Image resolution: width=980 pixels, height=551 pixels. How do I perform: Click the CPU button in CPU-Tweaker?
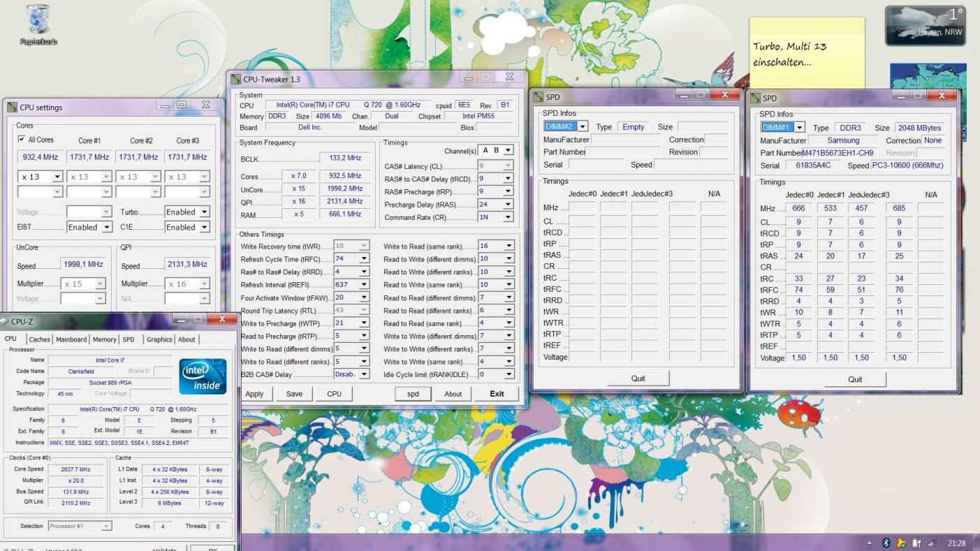(x=334, y=394)
